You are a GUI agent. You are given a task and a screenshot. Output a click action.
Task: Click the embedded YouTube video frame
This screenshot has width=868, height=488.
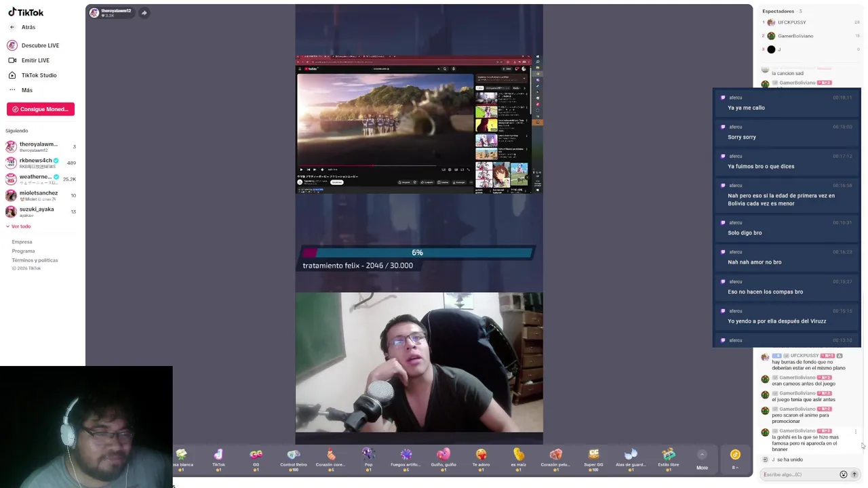coord(384,119)
